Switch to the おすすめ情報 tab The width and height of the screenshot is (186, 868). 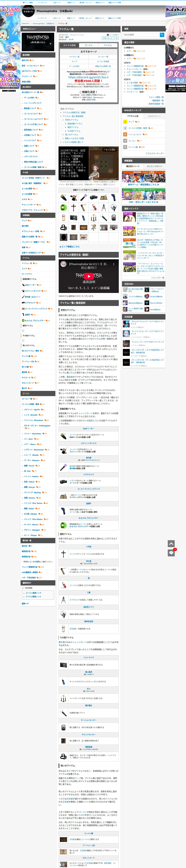click(x=70, y=45)
